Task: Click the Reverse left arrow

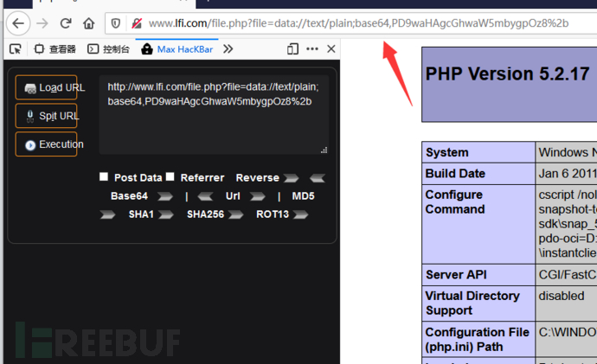Action: click(x=318, y=177)
